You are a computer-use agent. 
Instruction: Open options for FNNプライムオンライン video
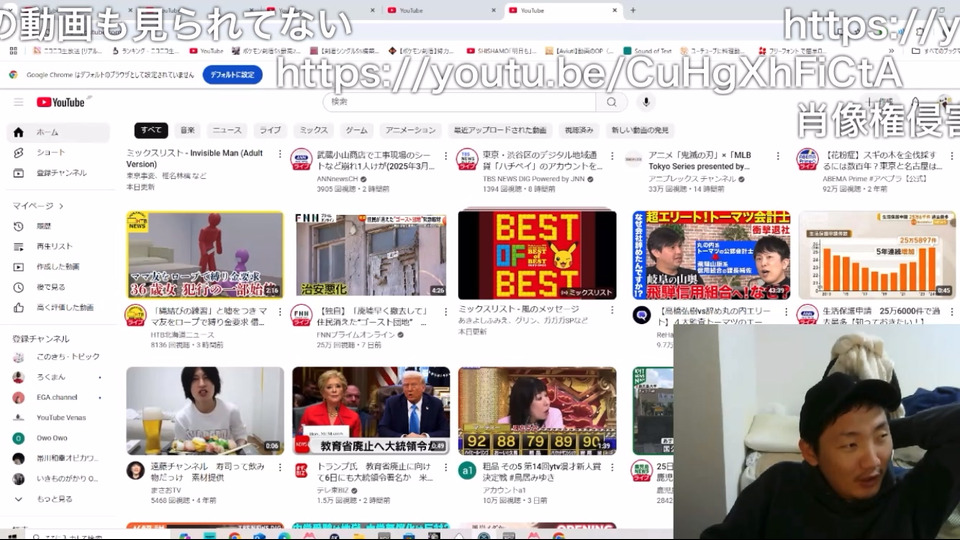click(446, 312)
